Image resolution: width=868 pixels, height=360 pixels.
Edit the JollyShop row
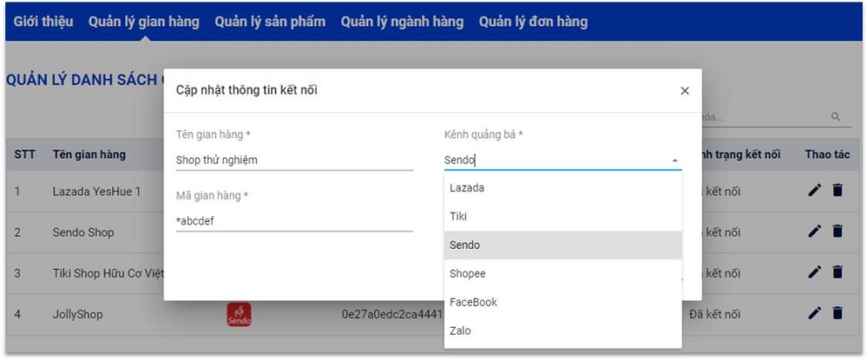coord(814,313)
